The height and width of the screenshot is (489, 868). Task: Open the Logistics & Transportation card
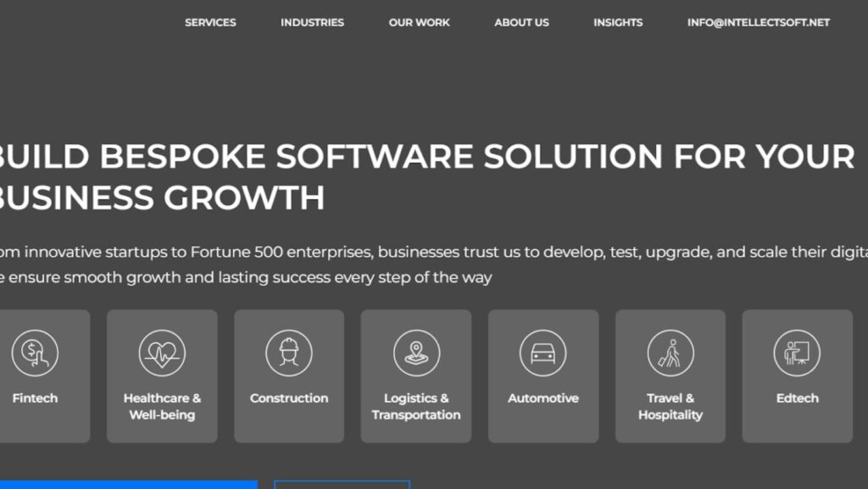[416, 376]
